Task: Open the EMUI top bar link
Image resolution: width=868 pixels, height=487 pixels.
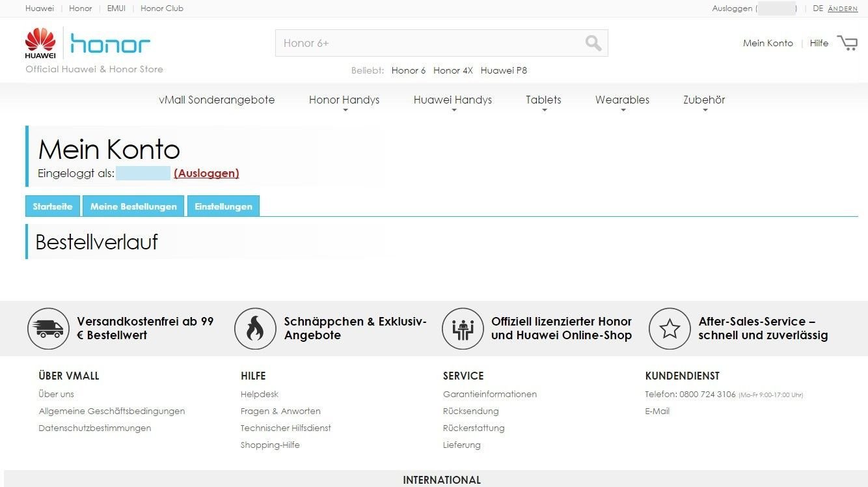Action: (116, 8)
